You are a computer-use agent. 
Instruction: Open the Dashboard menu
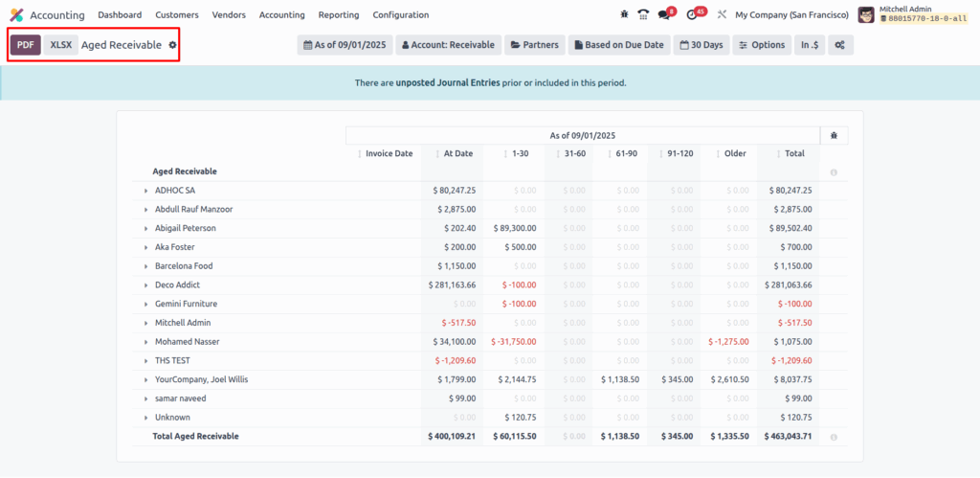120,14
